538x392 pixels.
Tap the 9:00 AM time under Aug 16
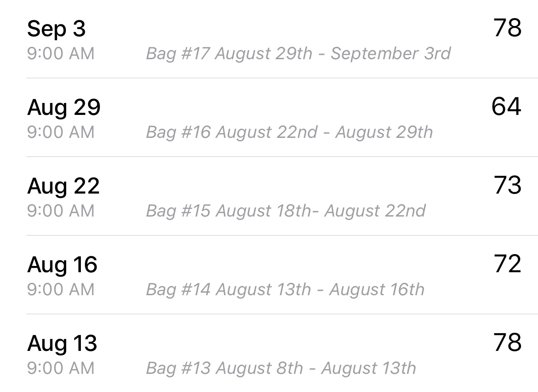[61, 289]
